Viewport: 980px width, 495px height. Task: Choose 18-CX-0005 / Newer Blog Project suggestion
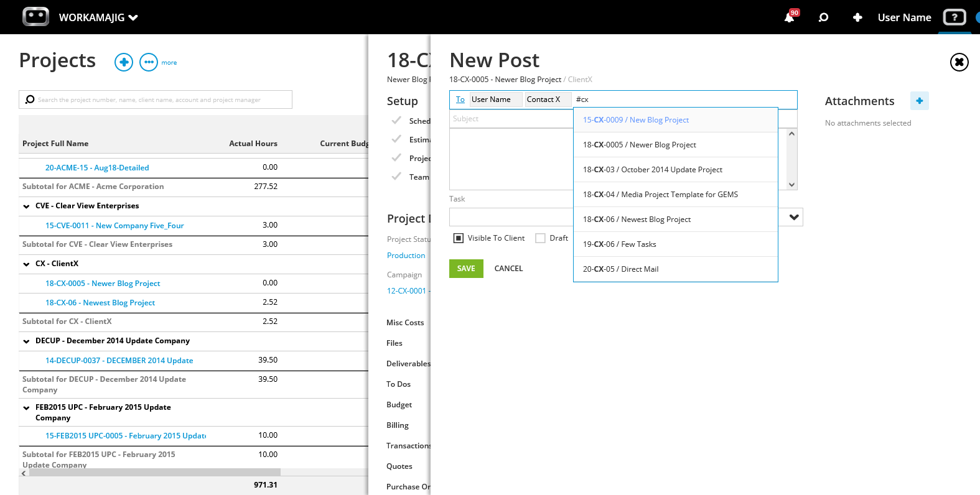tap(676, 145)
